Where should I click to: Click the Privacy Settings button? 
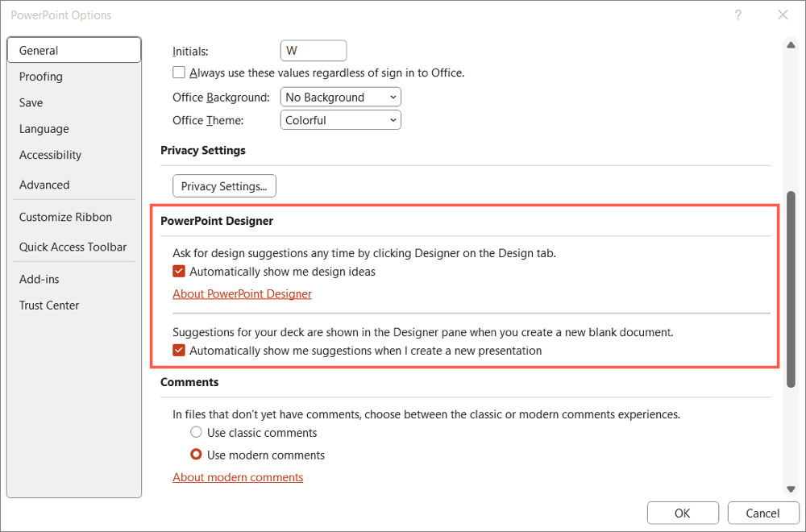[224, 186]
